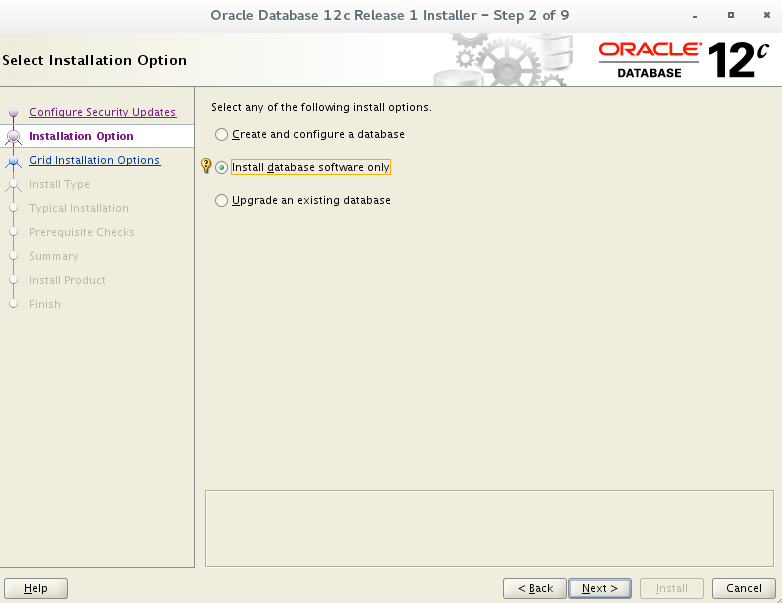
Task: Click the disabled Install button
Action: 672,589
